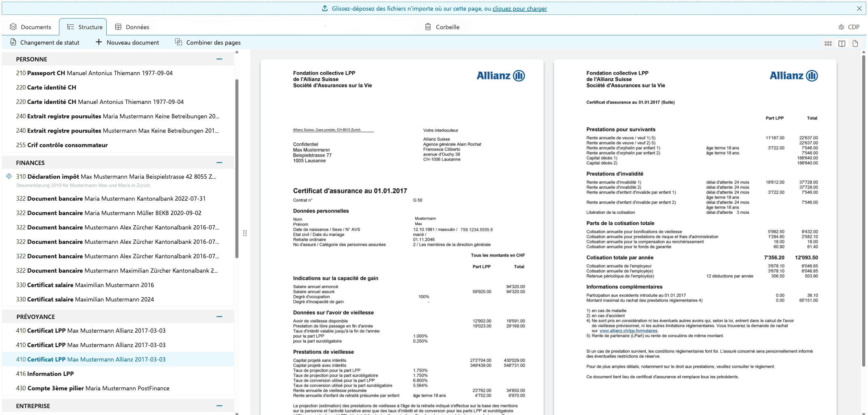Create a Nouveau document

coord(127,42)
